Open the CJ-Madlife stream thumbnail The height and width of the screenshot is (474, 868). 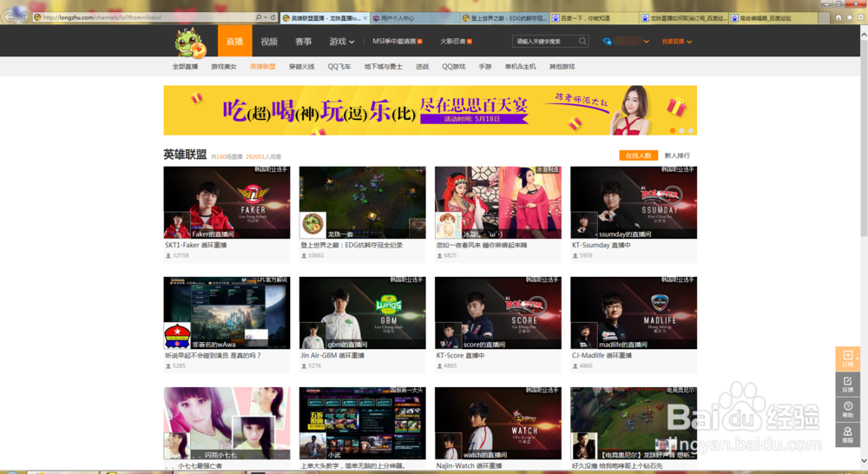[634, 313]
